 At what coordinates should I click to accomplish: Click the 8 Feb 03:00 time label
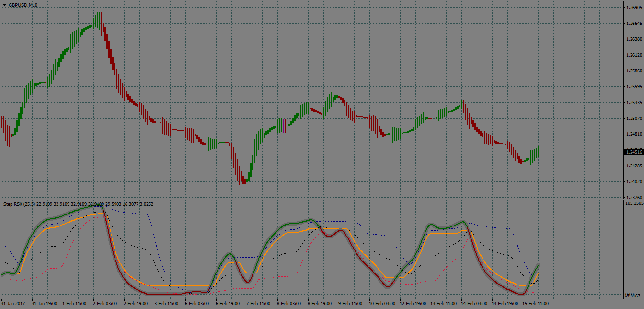[289, 304]
